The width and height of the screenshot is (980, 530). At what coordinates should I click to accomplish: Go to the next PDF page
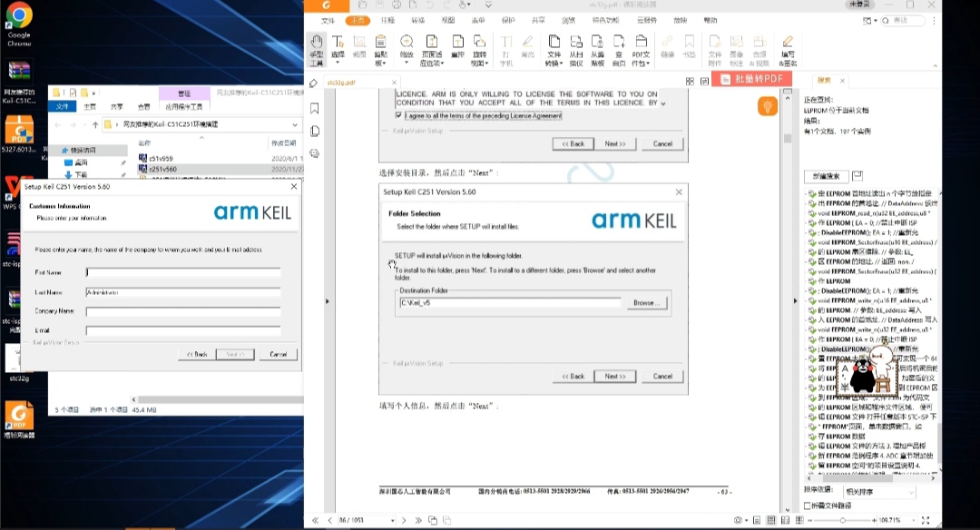pos(404,520)
